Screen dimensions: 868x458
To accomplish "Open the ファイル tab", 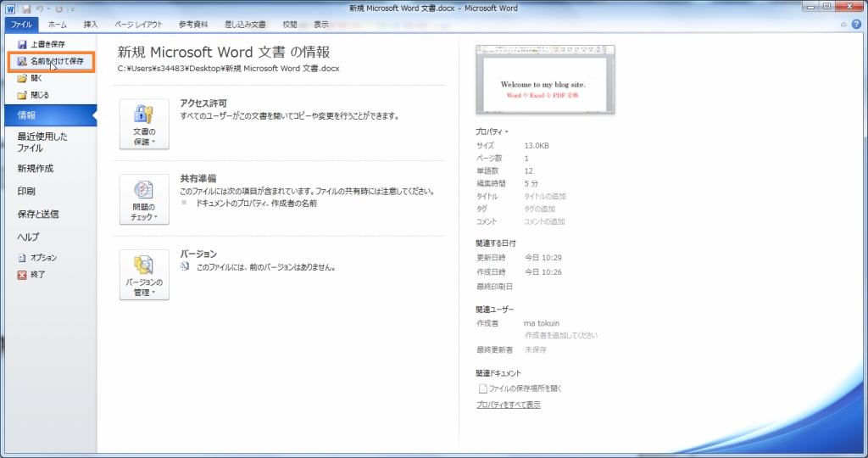I will click(x=21, y=25).
